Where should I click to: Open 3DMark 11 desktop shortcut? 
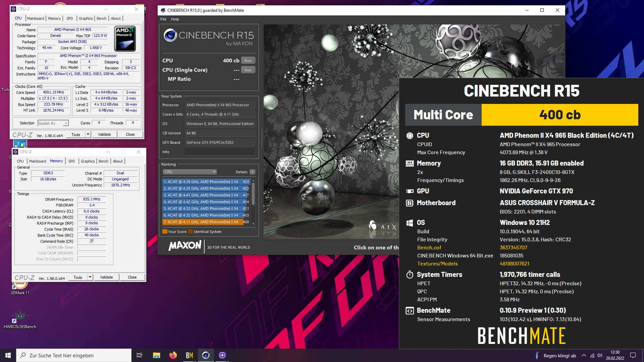coord(20,288)
